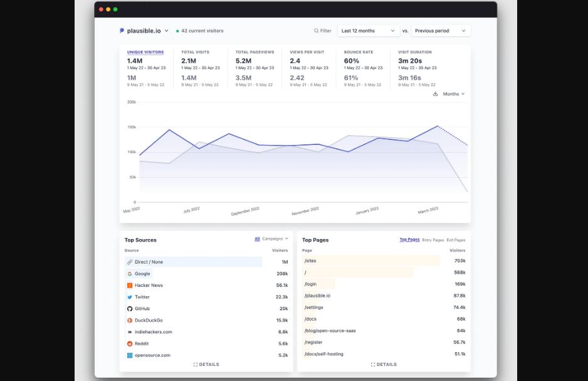Select the Total Visits metric
The width and height of the screenshot is (588, 381).
[196, 52]
